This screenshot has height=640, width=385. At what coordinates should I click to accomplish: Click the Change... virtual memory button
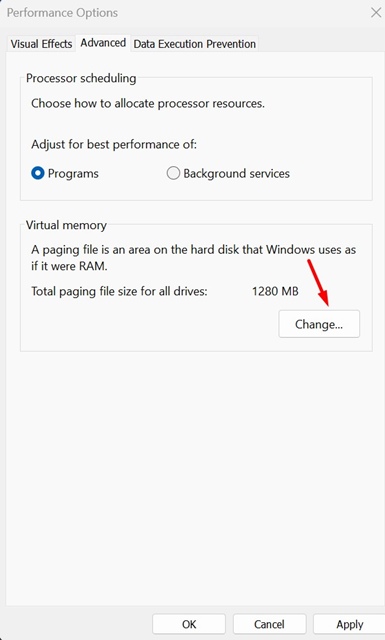pos(319,324)
